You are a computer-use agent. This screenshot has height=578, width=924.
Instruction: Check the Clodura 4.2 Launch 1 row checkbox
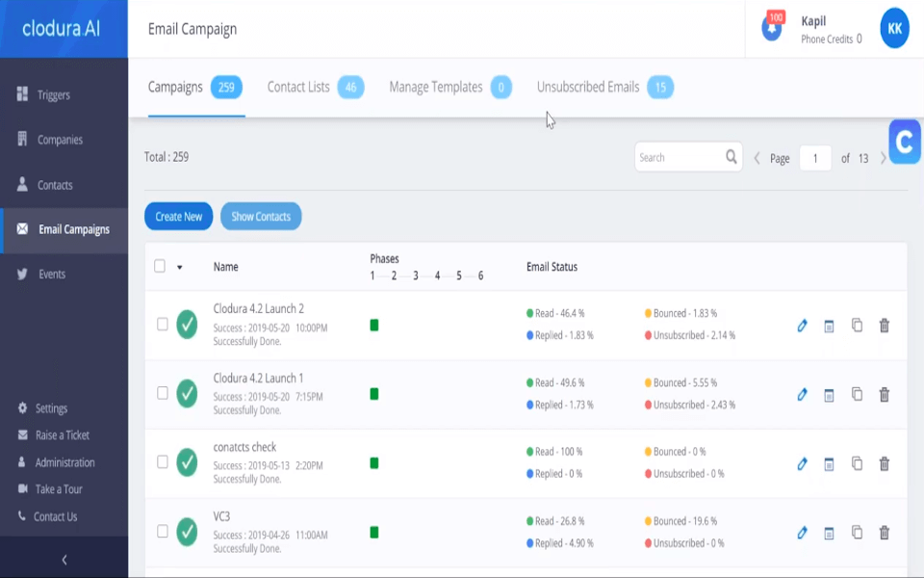click(x=162, y=393)
